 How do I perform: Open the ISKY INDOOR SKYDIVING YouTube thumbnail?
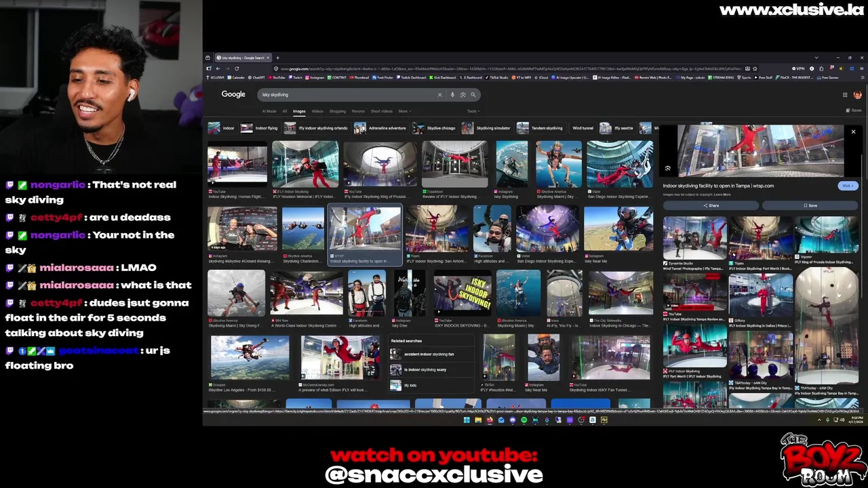pos(462,293)
